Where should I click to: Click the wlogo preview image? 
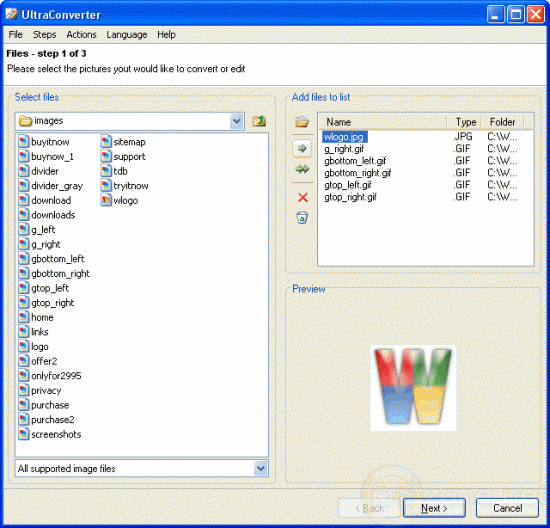(x=413, y=388)
